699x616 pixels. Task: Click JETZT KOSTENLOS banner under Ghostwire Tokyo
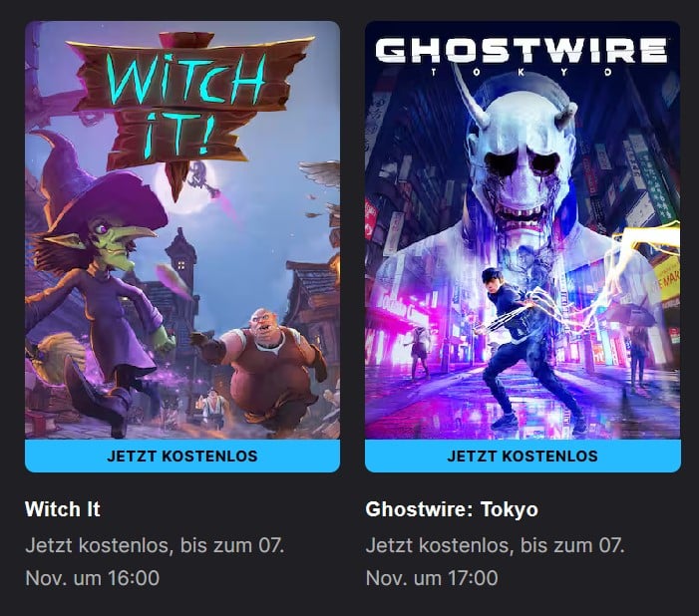tap(523, 456)
